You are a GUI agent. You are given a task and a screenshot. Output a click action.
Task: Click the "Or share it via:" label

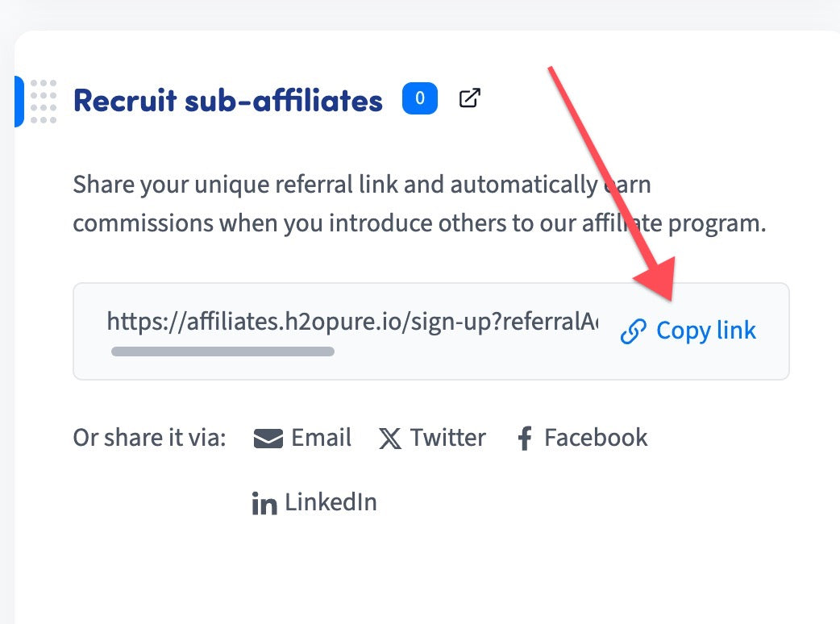(150, 438)
